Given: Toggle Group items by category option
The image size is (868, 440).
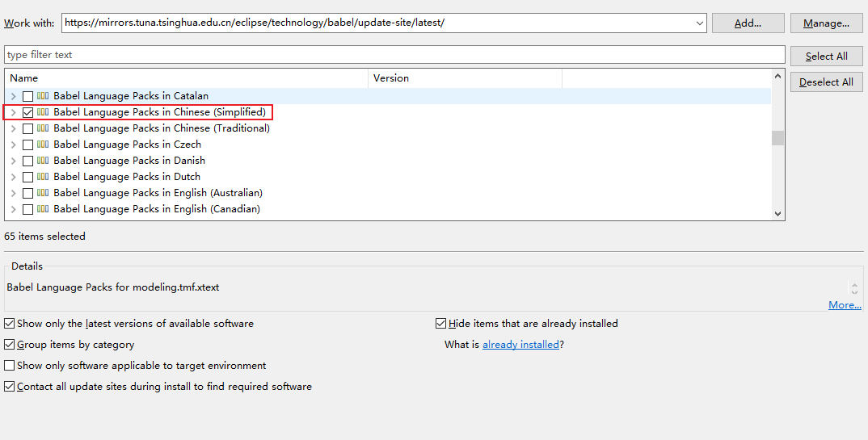Looking at the screenshot, I should (10, 345).
